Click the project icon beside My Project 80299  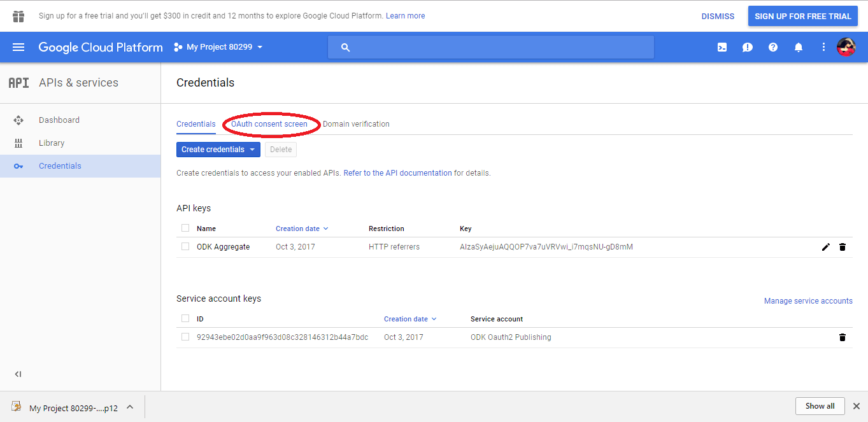point(178,47)
